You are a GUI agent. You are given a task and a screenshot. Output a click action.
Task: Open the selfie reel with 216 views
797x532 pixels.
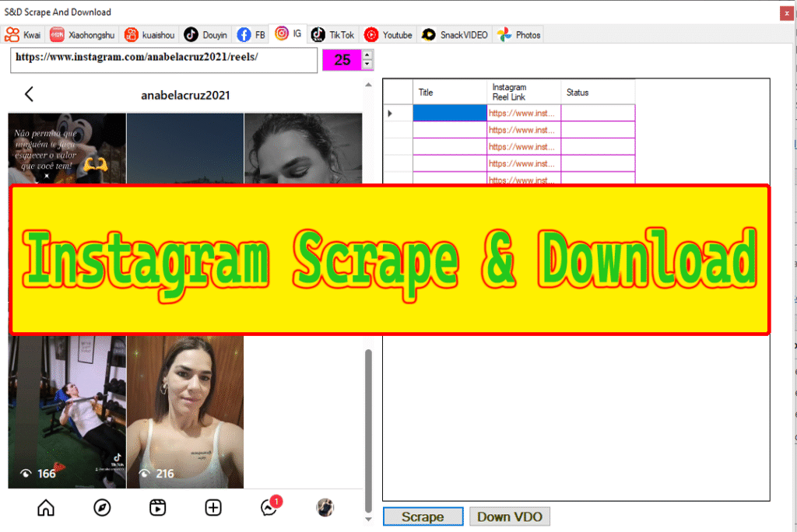[x=185, y=411]
